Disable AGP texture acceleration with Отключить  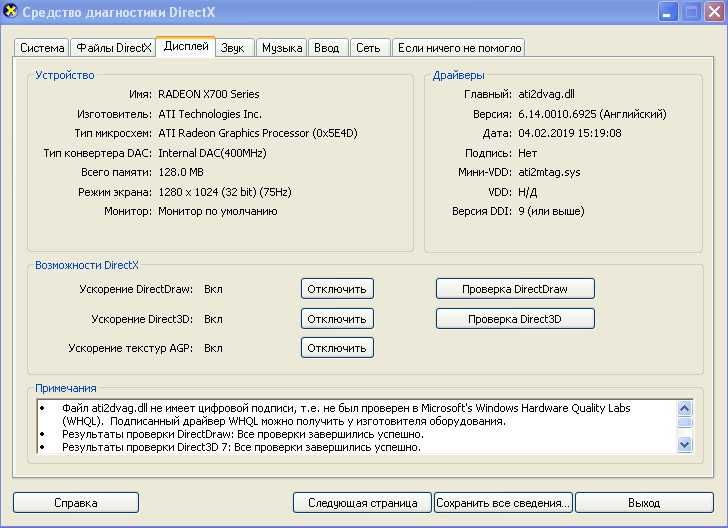point(337,348)
